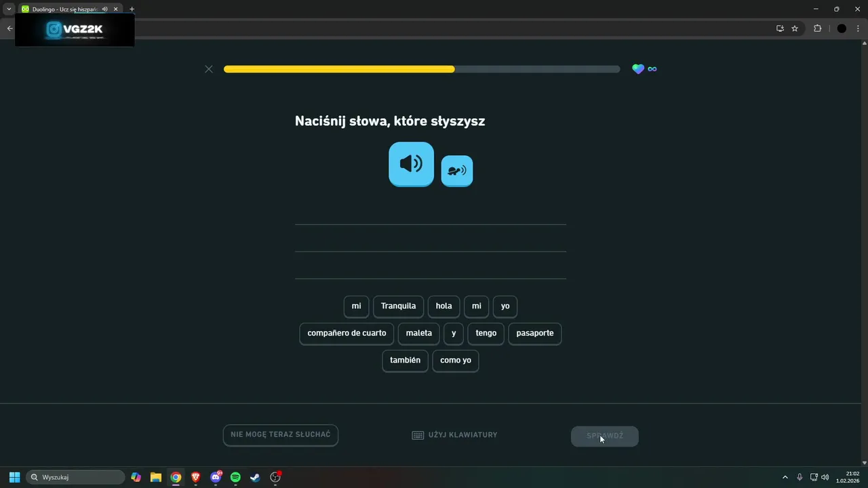Click the network tray icon

coord(814,477)
